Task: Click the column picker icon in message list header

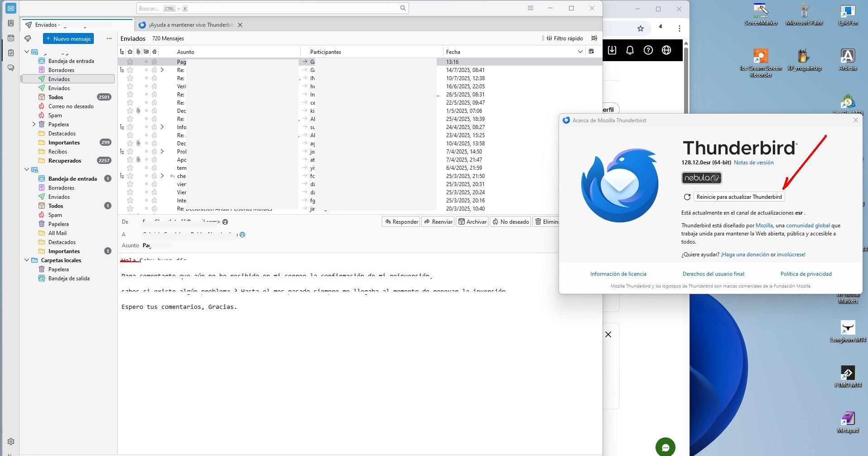Action: coord(591,52)
